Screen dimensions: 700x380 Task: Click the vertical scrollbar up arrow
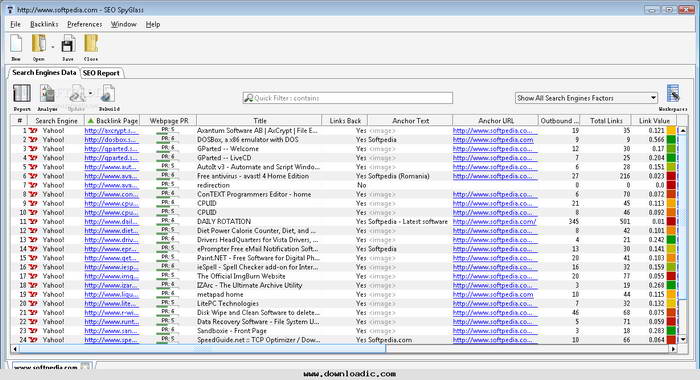point(682,130)
